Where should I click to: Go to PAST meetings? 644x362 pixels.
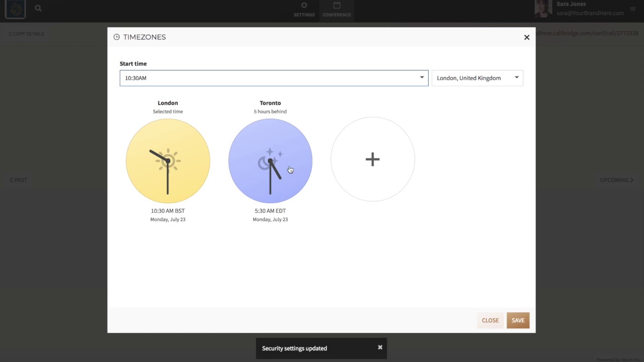[18, 180]
